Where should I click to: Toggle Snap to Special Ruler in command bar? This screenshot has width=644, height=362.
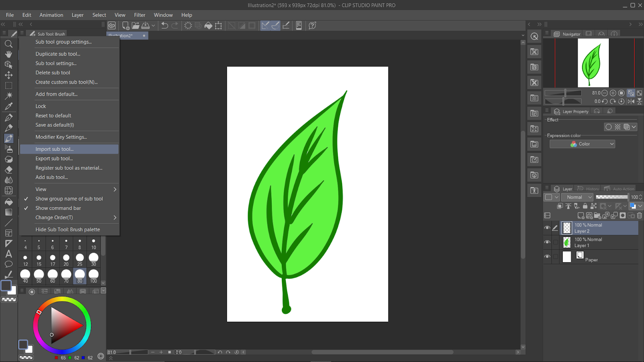pyautogui.click(x=275, y=25)
